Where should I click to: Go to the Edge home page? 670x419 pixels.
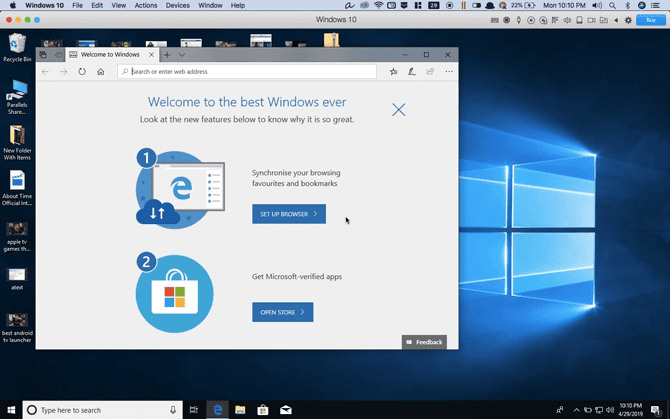pyautogui.click(x=101, y=72)
